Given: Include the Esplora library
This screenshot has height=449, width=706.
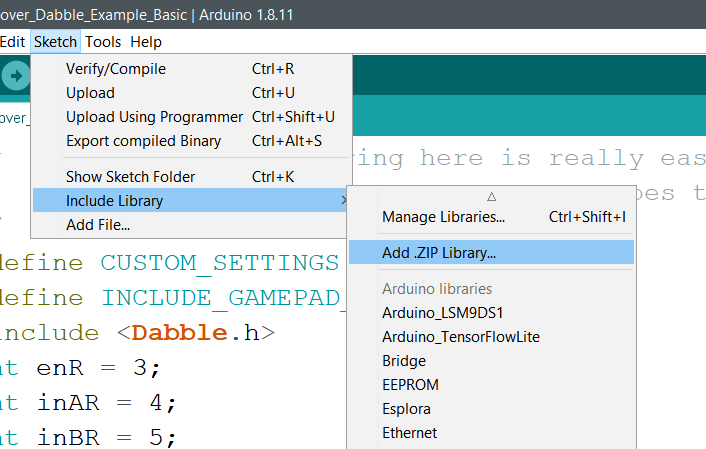Looking at the screenshot, I should [492, 409].
